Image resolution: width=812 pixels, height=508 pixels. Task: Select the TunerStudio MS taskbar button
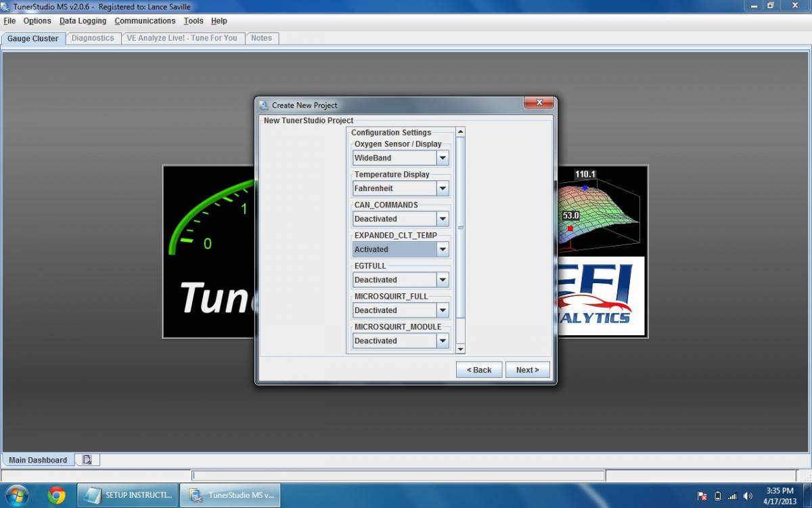coord(230,495)
